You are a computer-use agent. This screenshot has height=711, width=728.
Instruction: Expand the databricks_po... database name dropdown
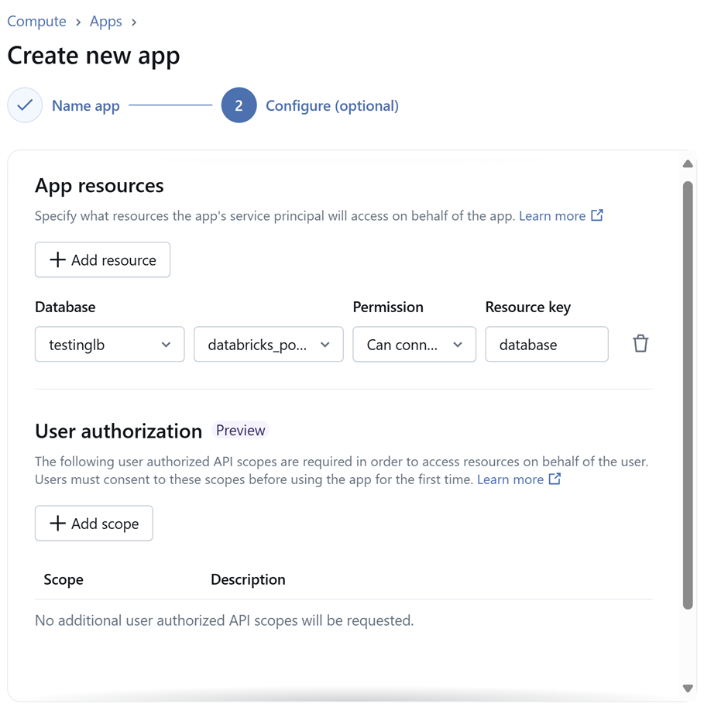[268, 345]
